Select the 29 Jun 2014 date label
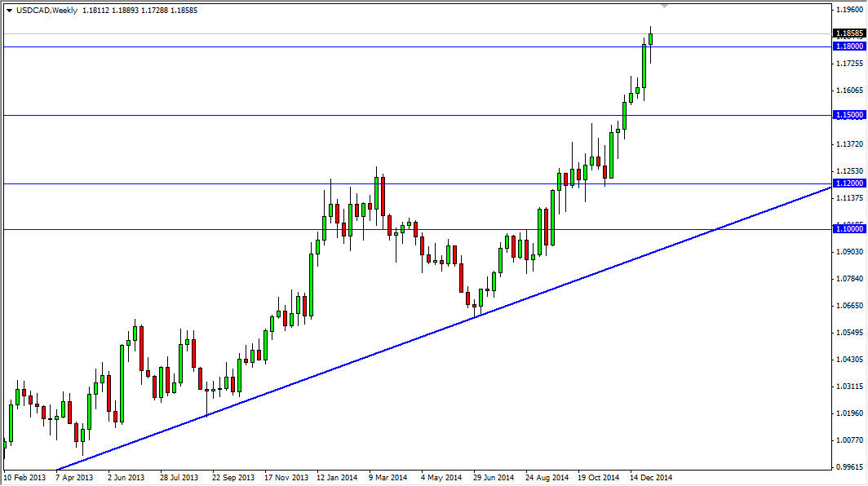This screenshot has height=486, width=868. (x=491, y=477)
